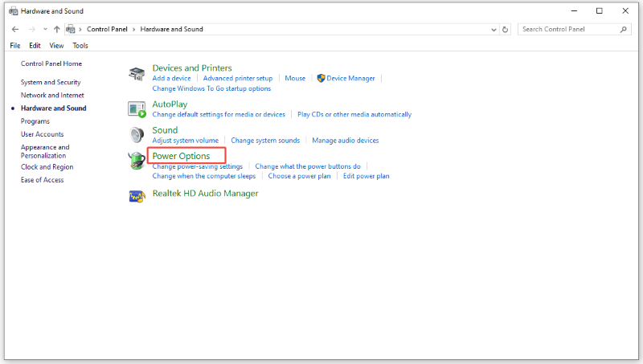643x364 pixels.
Task: Open the Edit menu
Action: [x=35, y=46]
